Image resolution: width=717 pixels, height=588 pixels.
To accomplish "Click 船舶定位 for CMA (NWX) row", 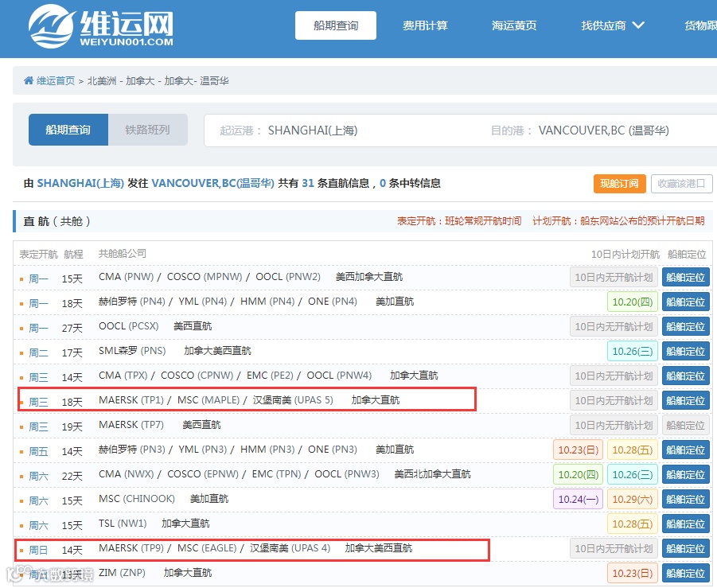I will pos(685,475).
